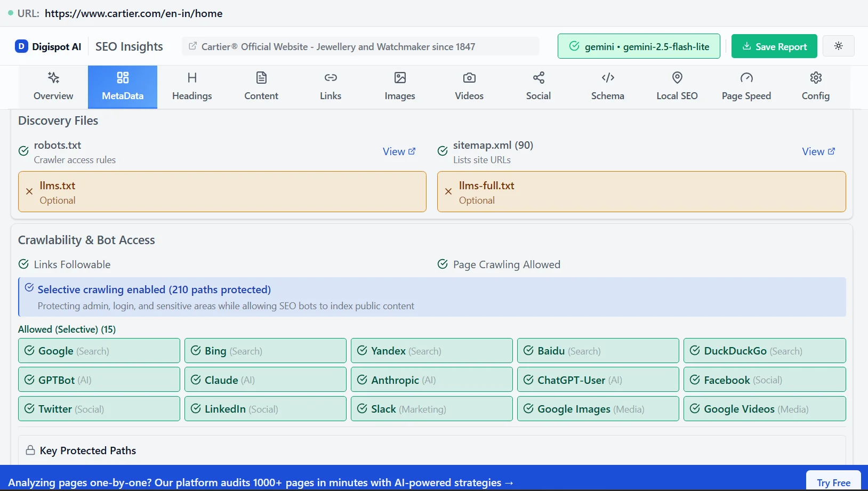Click the Images picture icon
This screenshot has height=491, width=868.
tap(400, 78)
